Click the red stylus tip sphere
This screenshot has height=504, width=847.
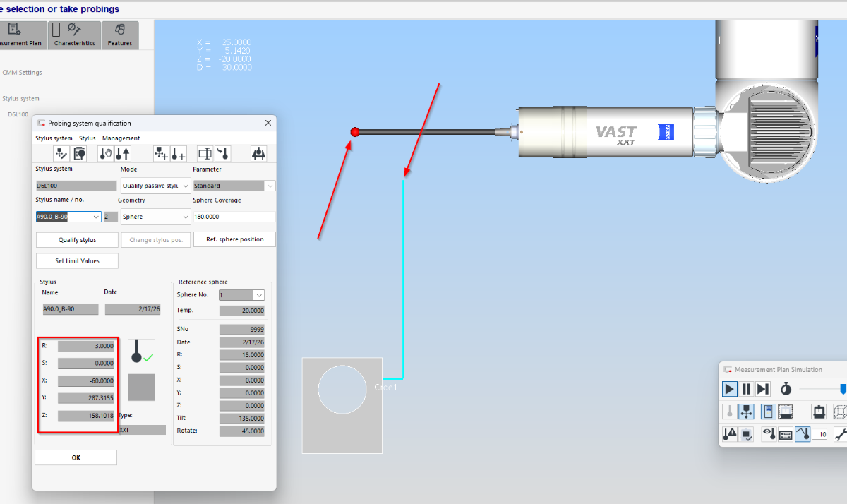click(x=355, y=132)
